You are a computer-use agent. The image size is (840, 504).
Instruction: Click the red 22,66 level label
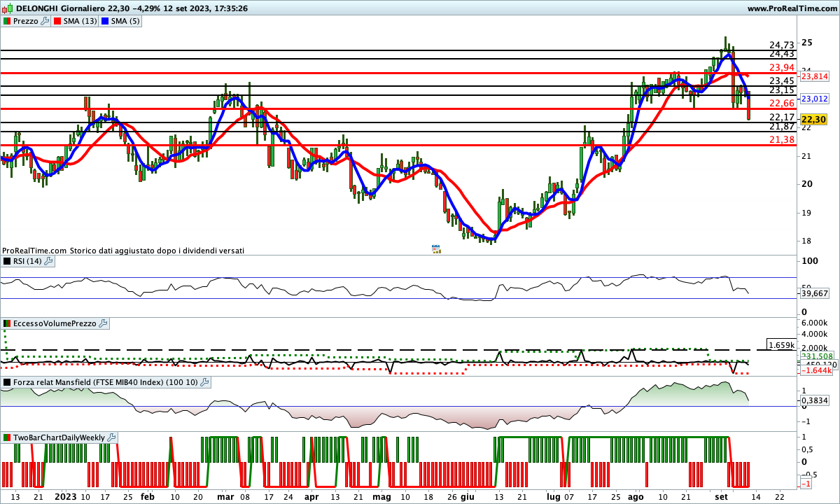tap(781, 104)
